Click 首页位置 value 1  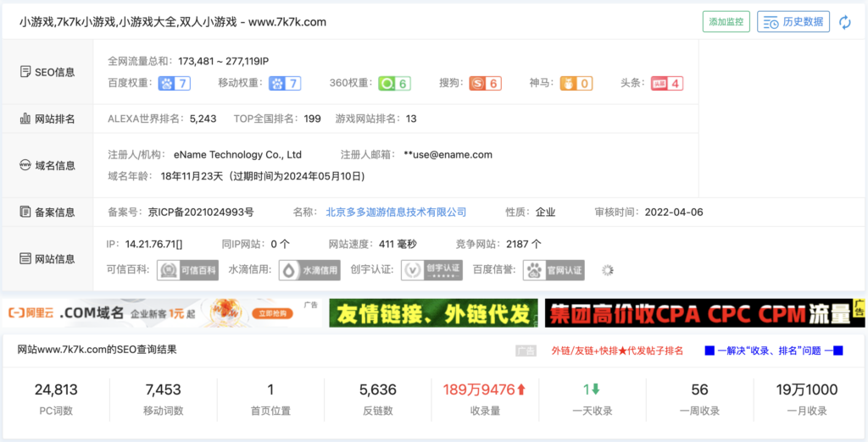pos(270,390)
